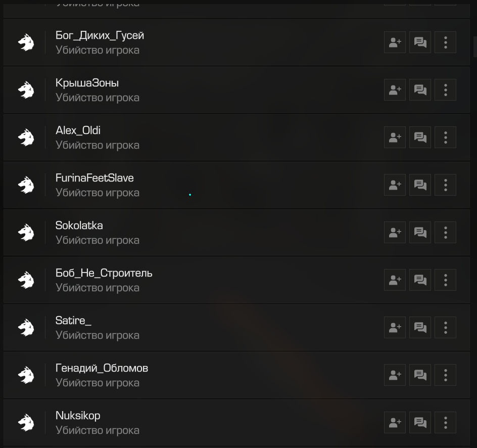The height and width of the screenshot is (448, 477).
Task: Open chat with Satire_
Action: pos(420,328)
